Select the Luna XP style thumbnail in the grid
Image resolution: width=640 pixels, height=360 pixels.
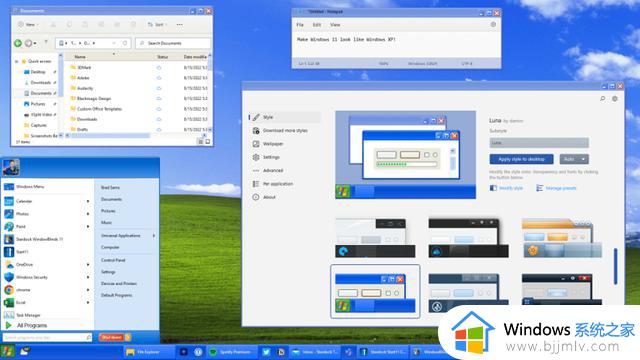pos(375,291)
